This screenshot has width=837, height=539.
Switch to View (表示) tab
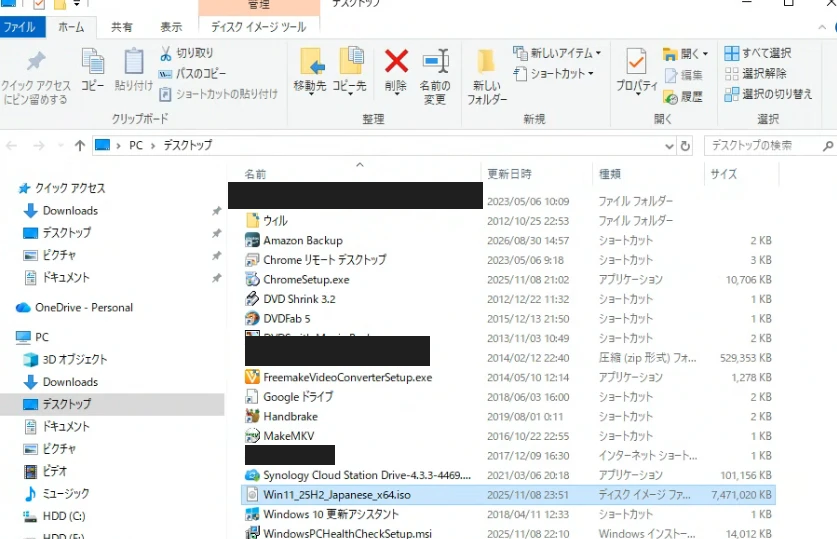click(171, 27)
